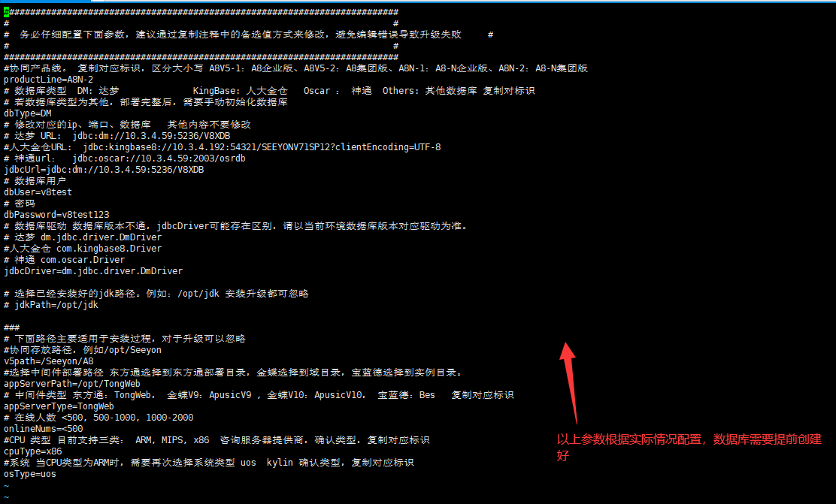Image resolution: width=836 pixels, height=504 pixels.
Task: Click the dbUser=v8test value
Action: (38, 192)
